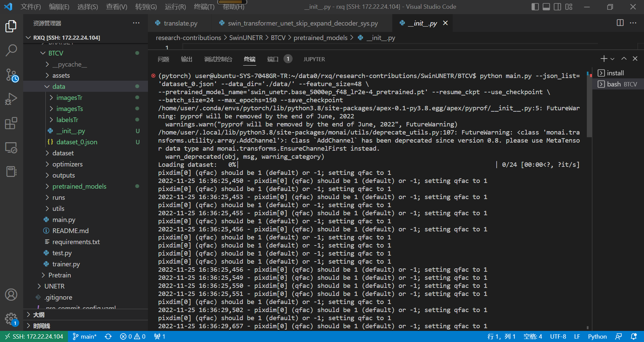Open the Remote Explorer view
The image size is (644, 342).
tap(11, 147)
